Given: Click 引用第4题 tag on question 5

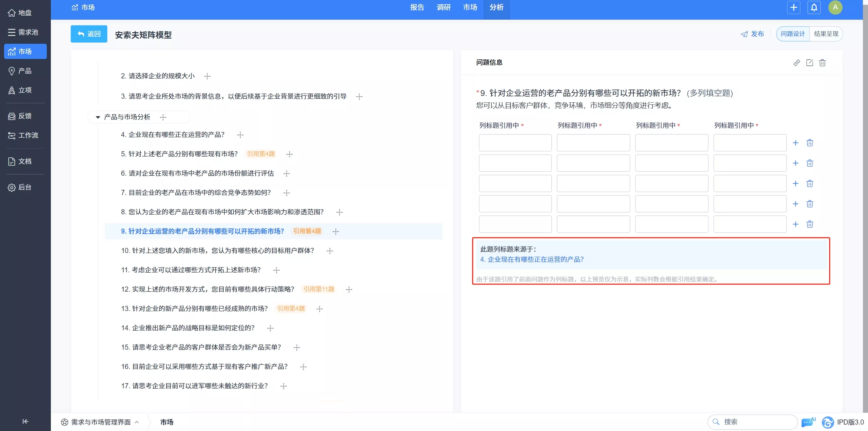Looking at the screenshot, I should [x=261, y=154].
